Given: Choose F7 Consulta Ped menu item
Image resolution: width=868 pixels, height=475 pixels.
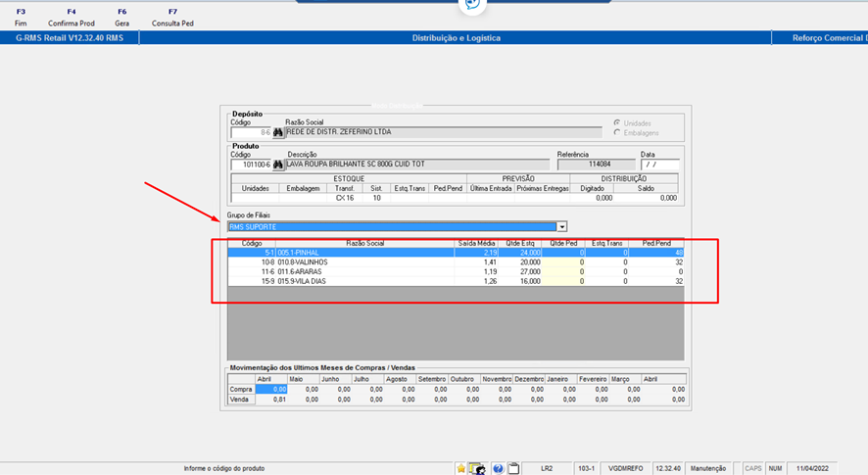Looking at the screenshot, I should (x=172, y=18).
